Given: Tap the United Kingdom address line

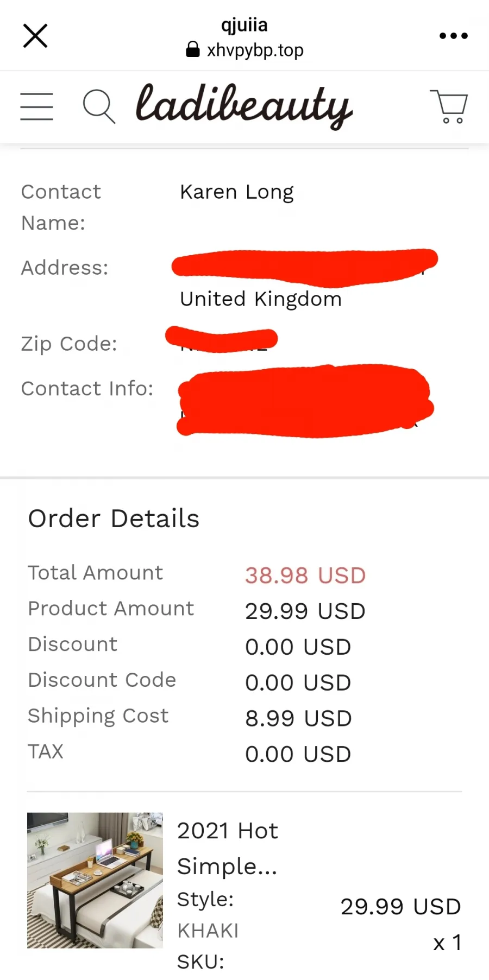Looking at the screenshot, I should 261,299.
